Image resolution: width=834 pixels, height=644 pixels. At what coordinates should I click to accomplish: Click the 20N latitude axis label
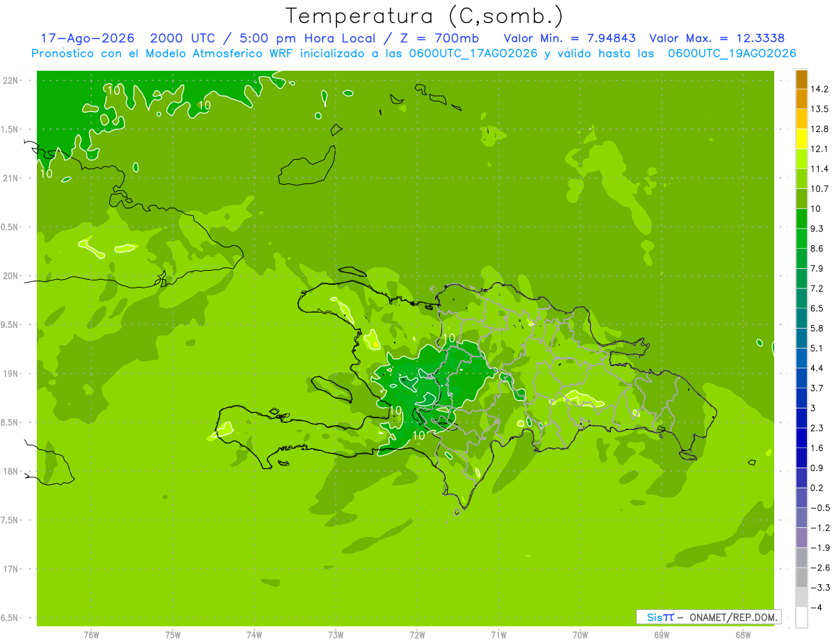pyautogui.click(x=10, y=276)
